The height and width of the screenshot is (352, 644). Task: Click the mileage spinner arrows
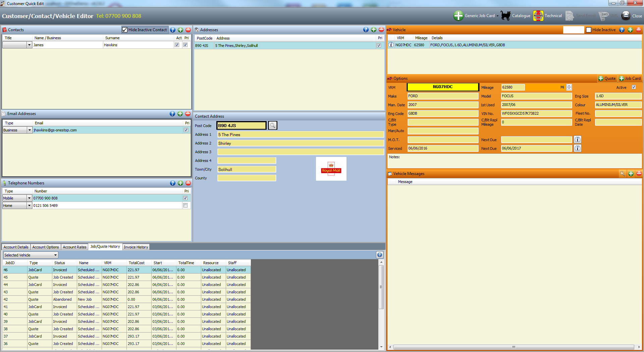coord(569,87)
